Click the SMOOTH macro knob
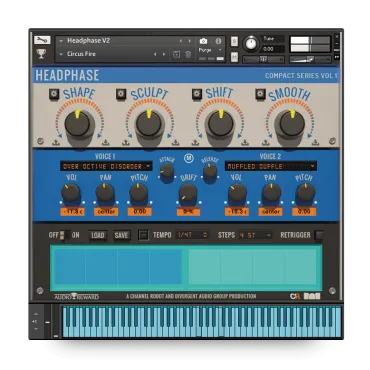Viewport: 370px width, 370px height. (292, 124)
